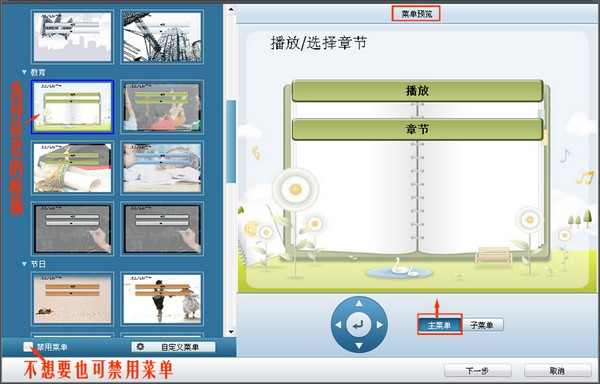The image size is (600, 384).
Task: Collapse the 节日 template category
Action: coord(24,264)
